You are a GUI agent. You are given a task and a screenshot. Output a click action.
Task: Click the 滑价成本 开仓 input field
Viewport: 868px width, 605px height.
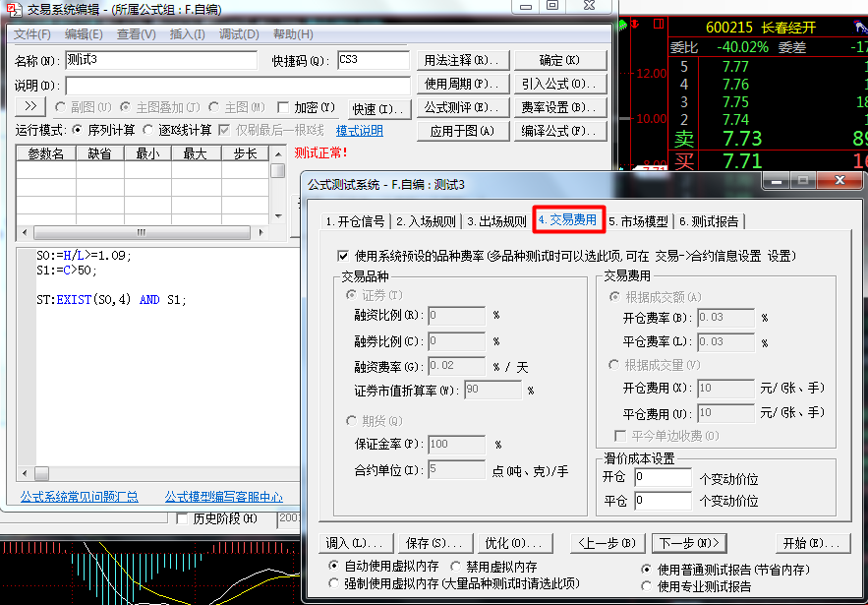point(663,477)
